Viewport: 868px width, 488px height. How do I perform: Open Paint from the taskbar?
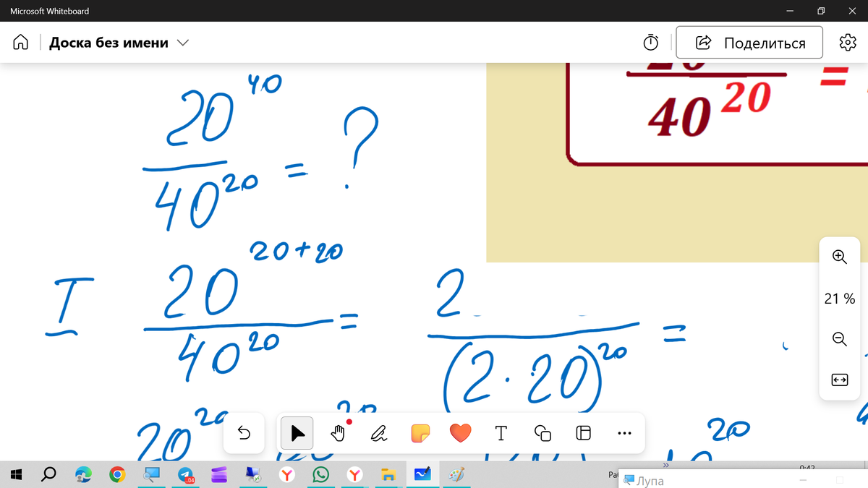456,475
